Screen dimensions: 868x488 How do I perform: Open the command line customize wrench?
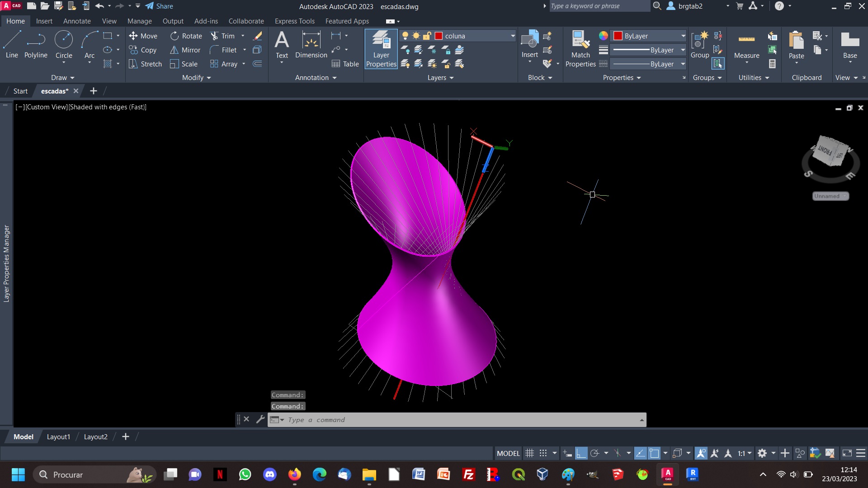(260, 419)
